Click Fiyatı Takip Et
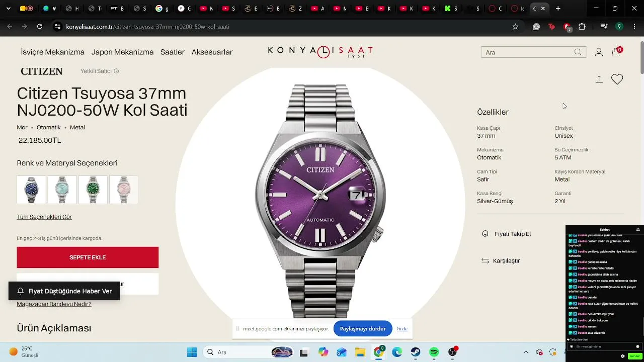This screenshot has height=362, width=644. tap(507, 234)
